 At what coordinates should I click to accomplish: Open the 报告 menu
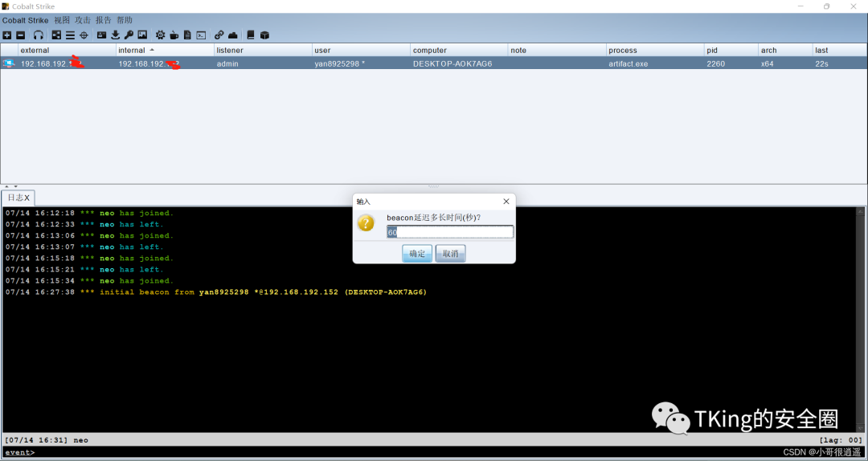click(x=104, y=20)
